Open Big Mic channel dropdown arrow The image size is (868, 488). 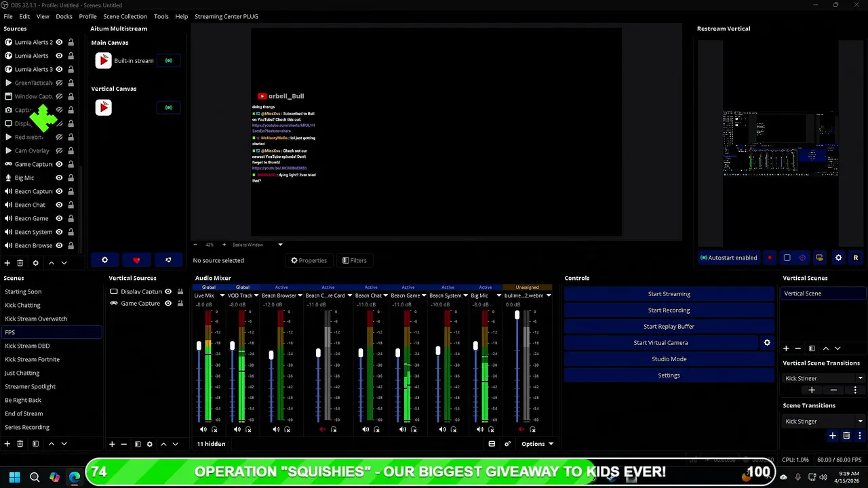point(498,296)
